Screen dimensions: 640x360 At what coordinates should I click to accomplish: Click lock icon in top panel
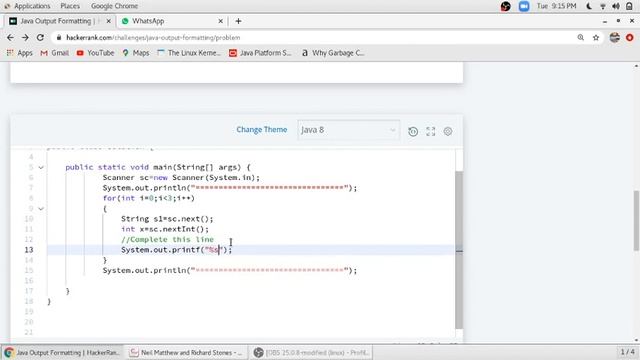(x=629, y=6)
